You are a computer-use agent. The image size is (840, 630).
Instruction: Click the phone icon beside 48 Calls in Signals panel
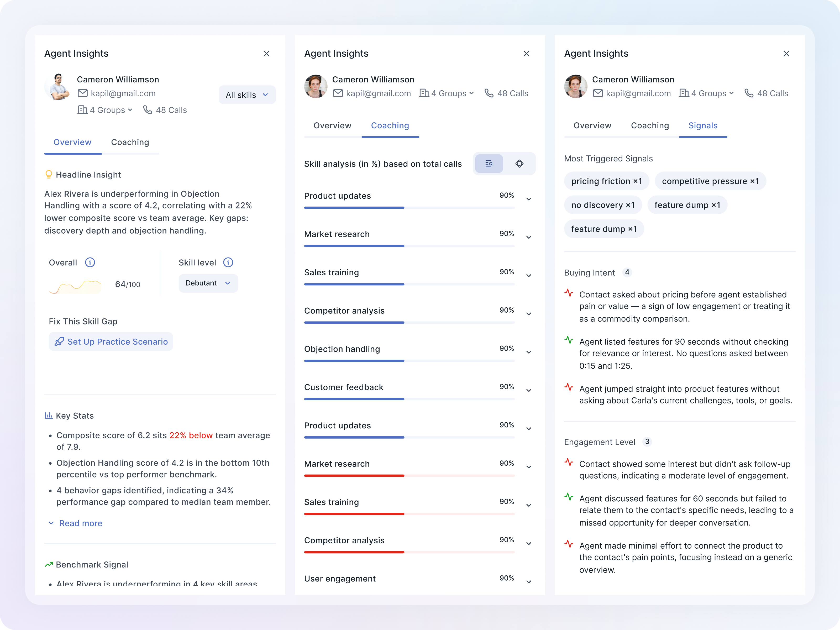click(748, 93)
